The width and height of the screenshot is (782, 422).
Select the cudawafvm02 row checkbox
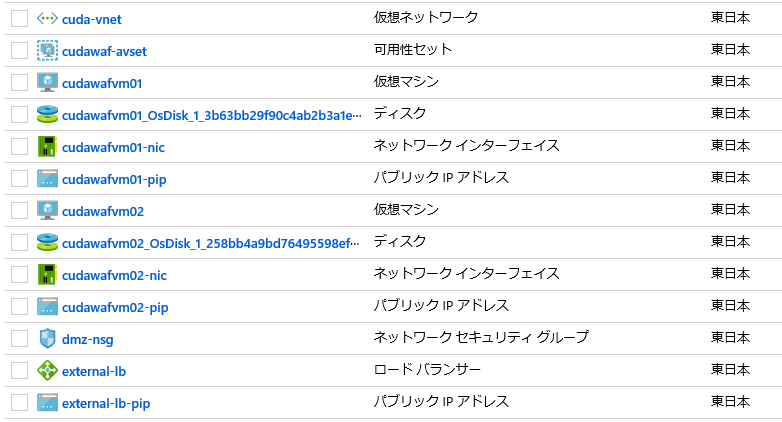tap(19, 211)
